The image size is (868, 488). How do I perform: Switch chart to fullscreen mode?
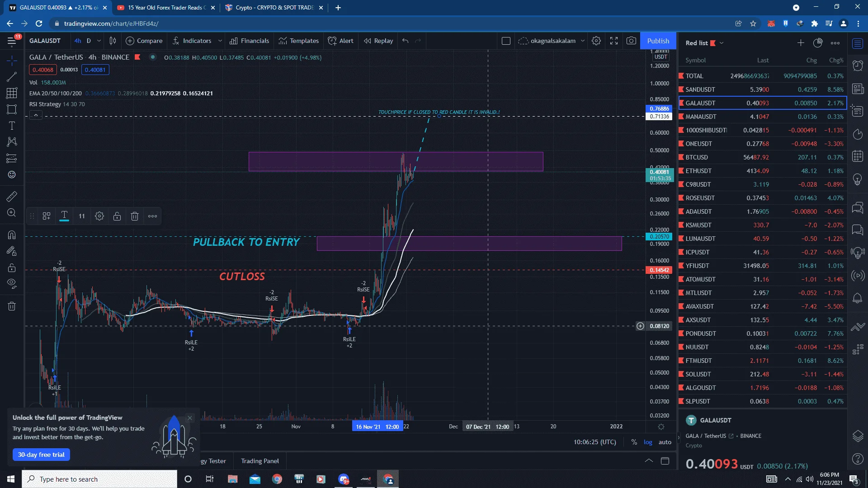tap(614, 41)
